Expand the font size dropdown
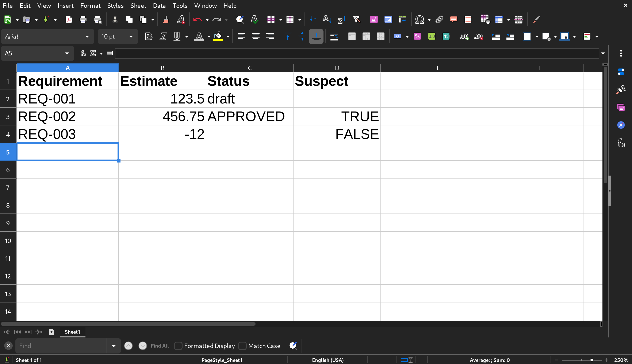Screen dimensions: 632x364 (x=131, y=36)
